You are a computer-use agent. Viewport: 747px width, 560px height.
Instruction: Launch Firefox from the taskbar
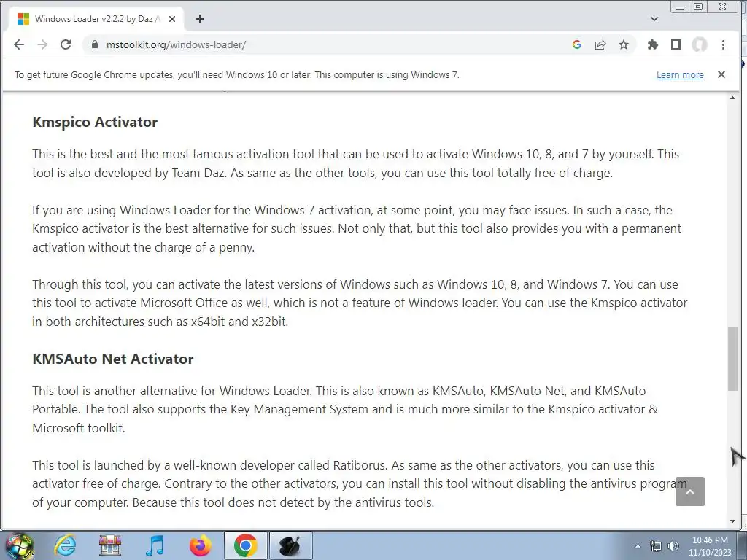200,545
